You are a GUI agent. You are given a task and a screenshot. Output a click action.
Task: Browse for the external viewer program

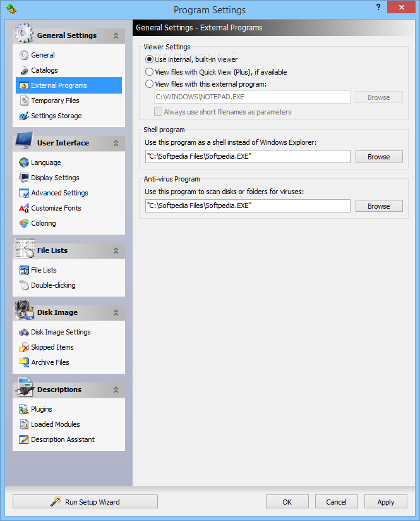click(379, 97)
